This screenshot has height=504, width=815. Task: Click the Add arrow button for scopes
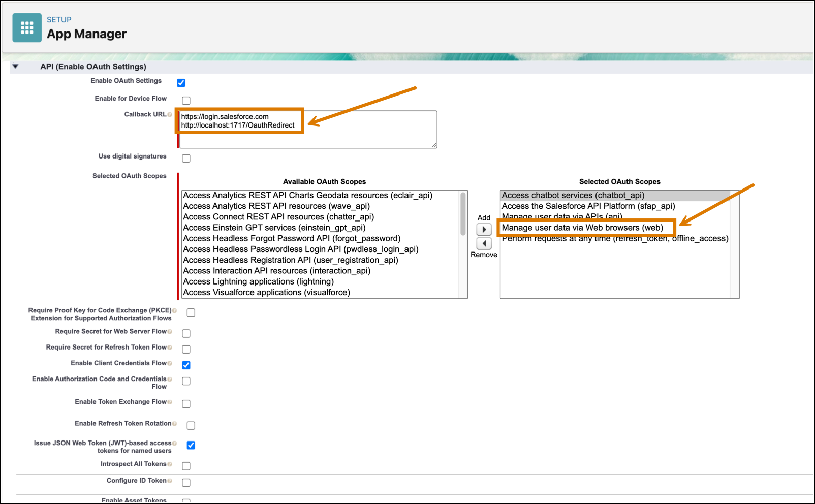(x=484, y=230)
